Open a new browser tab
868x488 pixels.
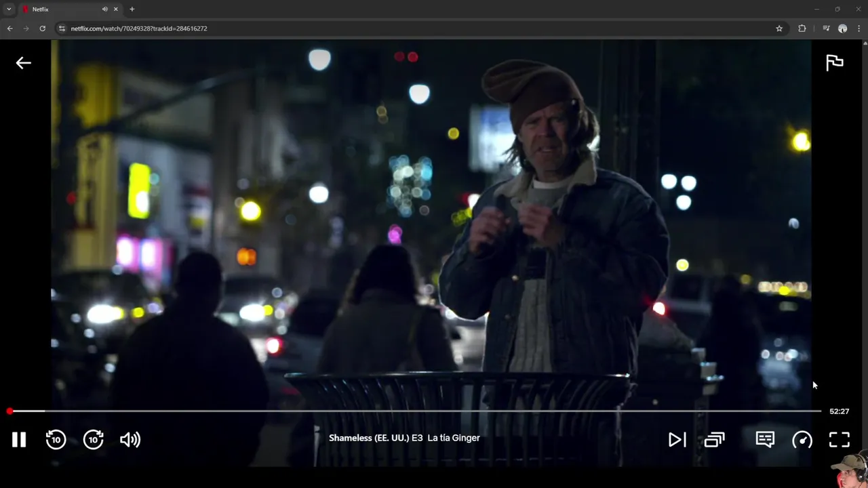tap(132, 9)
